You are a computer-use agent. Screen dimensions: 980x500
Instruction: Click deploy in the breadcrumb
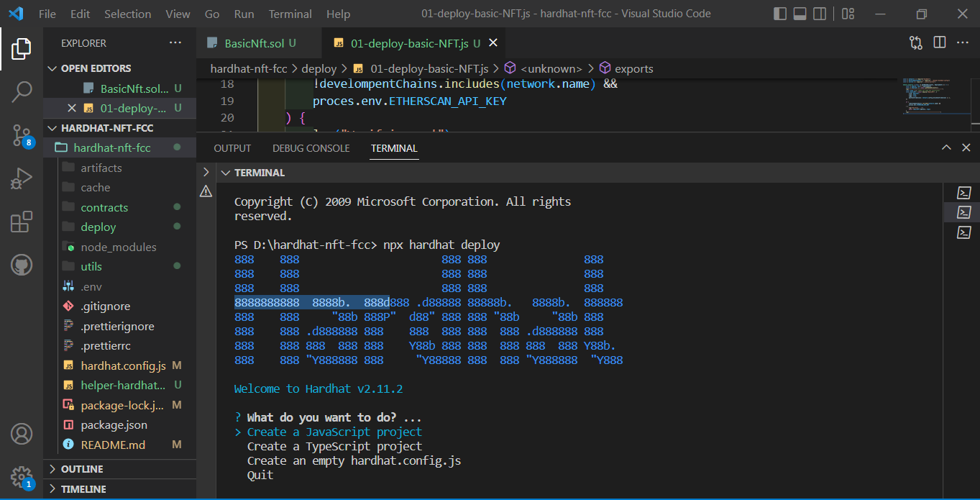[319, 69]
